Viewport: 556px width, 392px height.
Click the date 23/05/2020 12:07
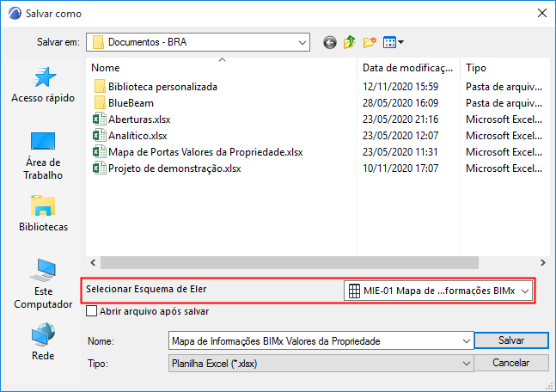tap(400, 136)
